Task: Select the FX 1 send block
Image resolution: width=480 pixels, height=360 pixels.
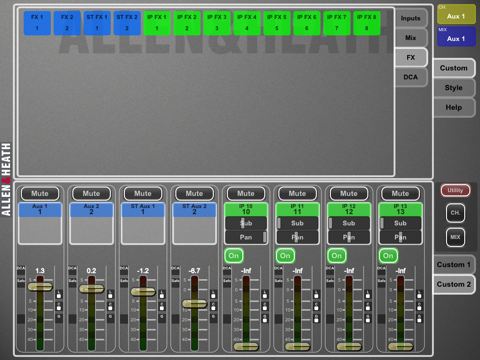Action: tap(37, 23)
